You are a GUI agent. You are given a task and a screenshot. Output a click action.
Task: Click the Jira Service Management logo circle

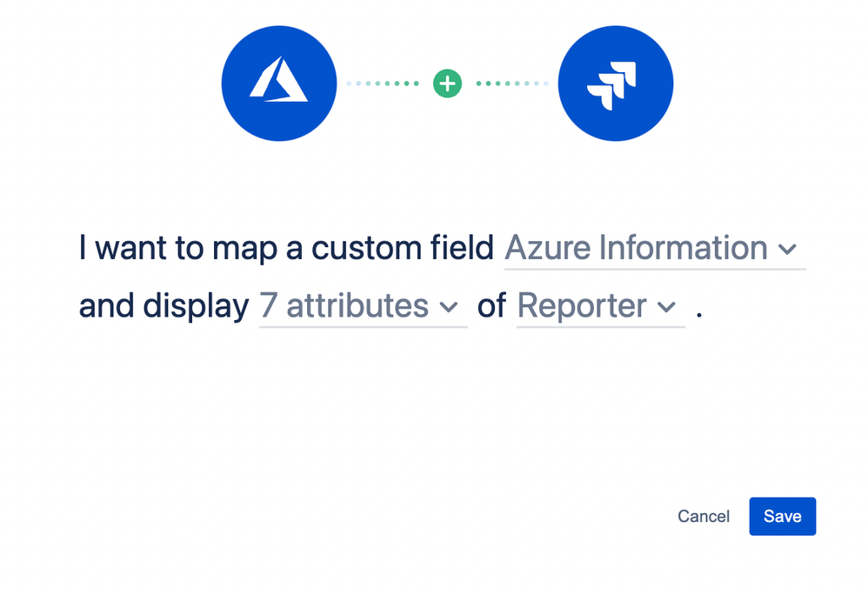[x=616, y=84]
